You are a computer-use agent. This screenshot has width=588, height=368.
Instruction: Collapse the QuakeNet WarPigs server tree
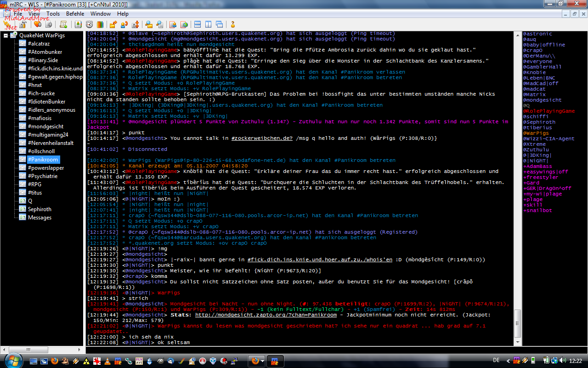click(6, 35)
